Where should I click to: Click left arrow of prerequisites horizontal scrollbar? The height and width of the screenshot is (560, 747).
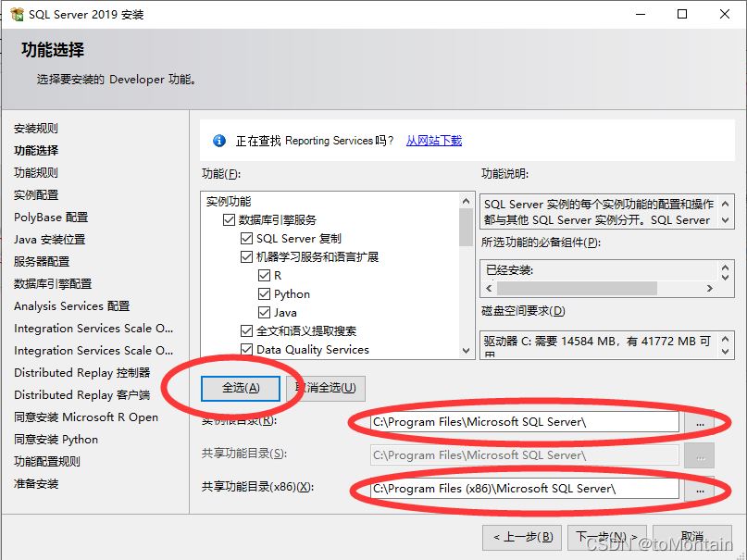[490, 288]
